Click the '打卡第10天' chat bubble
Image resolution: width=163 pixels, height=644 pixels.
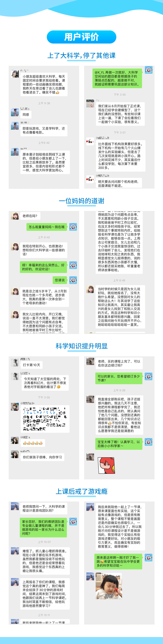tap(32, 365)
